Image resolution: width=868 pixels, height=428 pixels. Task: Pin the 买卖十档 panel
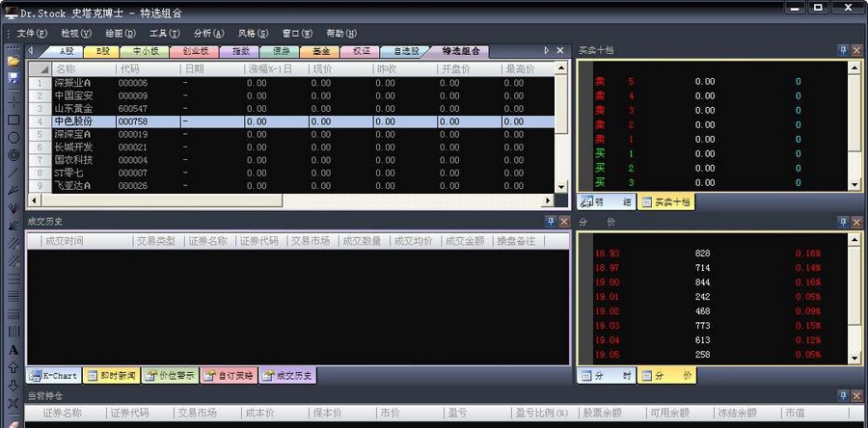tap(843, 50)
